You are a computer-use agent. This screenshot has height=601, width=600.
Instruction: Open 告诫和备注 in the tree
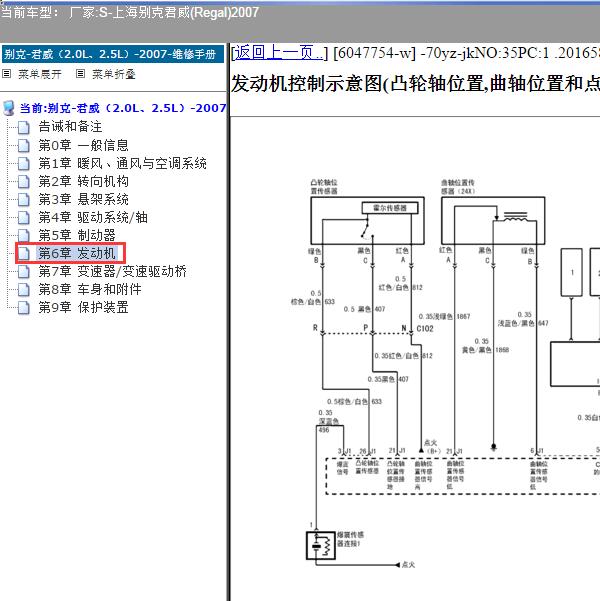(70, 126)
